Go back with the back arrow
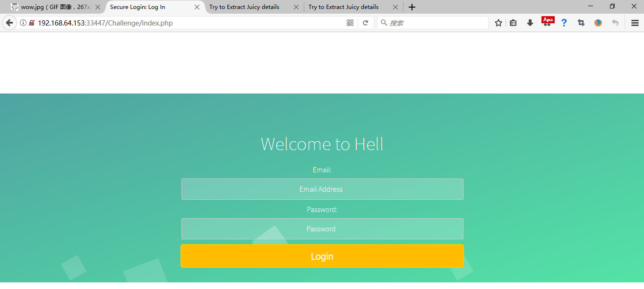 click(9, 23)
